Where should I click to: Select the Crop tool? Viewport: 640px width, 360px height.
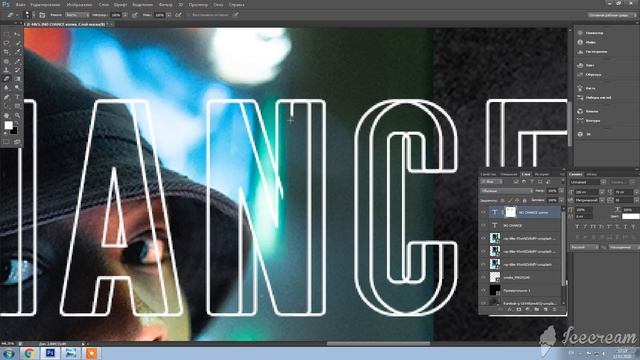click(6, 52)
